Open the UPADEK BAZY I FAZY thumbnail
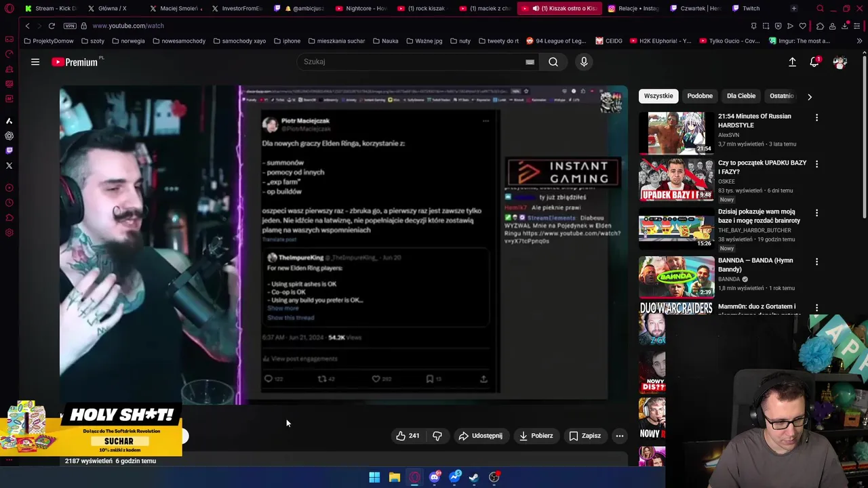This screenshot has width=868, height=488. [676, 180]
